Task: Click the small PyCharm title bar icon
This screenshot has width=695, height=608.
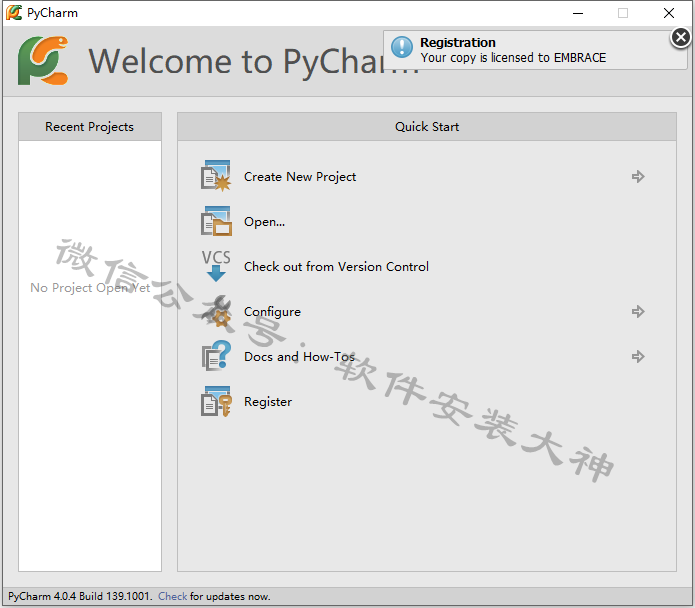Action: tap(14, 12)
